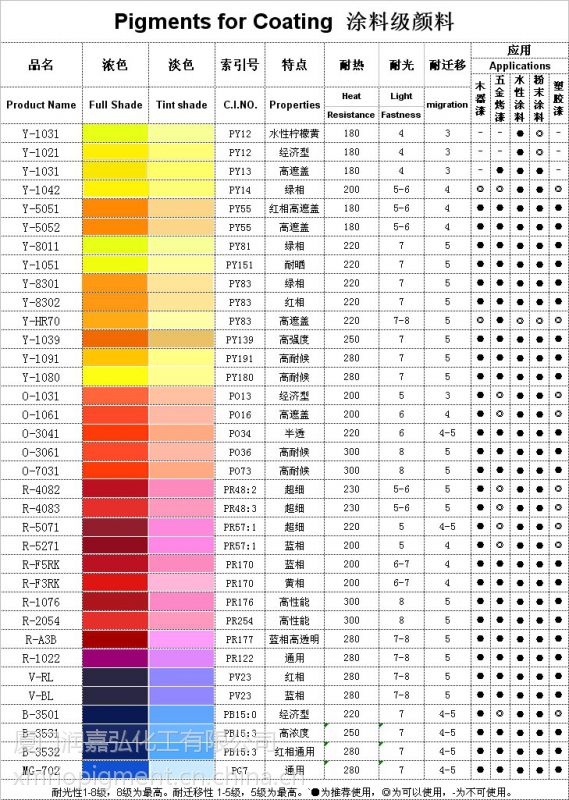Select product name 'Y-1042'
Viewport: 569px width, 800px height.
pyautogui.click(x=41, y=190)
